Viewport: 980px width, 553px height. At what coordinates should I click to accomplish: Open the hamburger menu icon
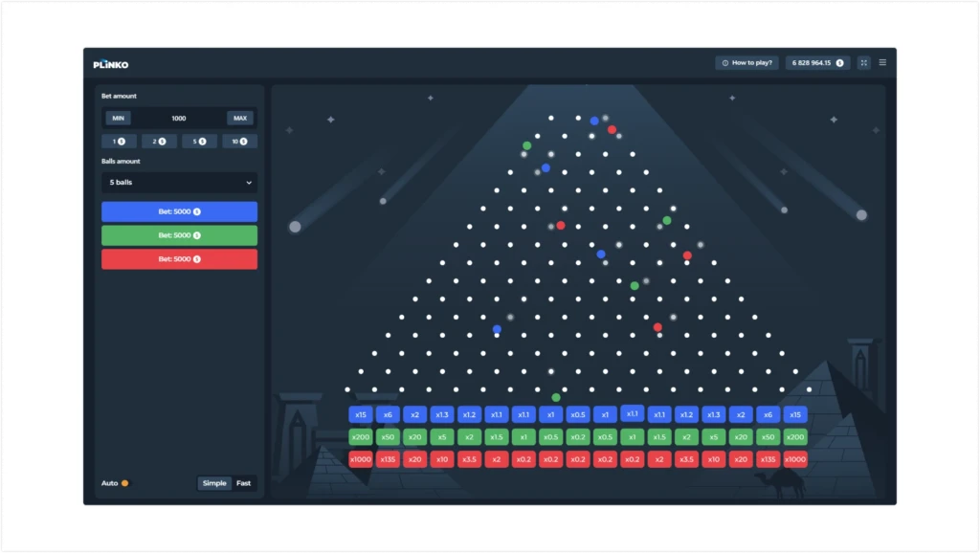882,62
